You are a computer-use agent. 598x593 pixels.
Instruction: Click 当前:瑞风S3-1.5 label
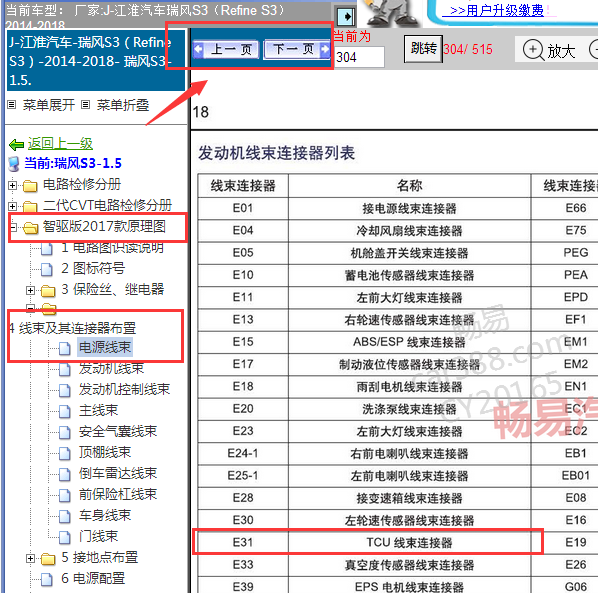coord(73,163)
